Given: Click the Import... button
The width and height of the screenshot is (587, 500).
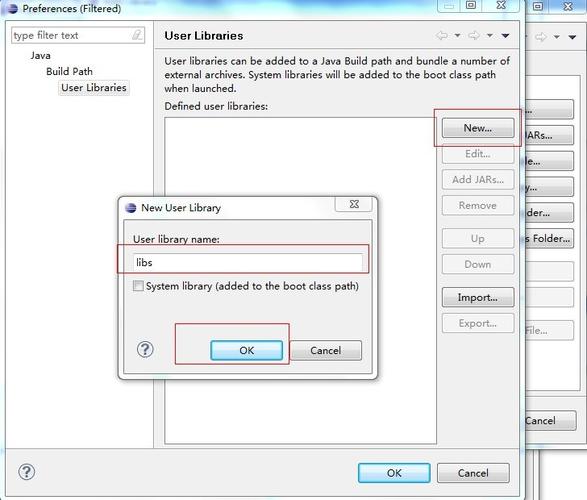Looking at the screenshot, I should (x=478, y=298).
